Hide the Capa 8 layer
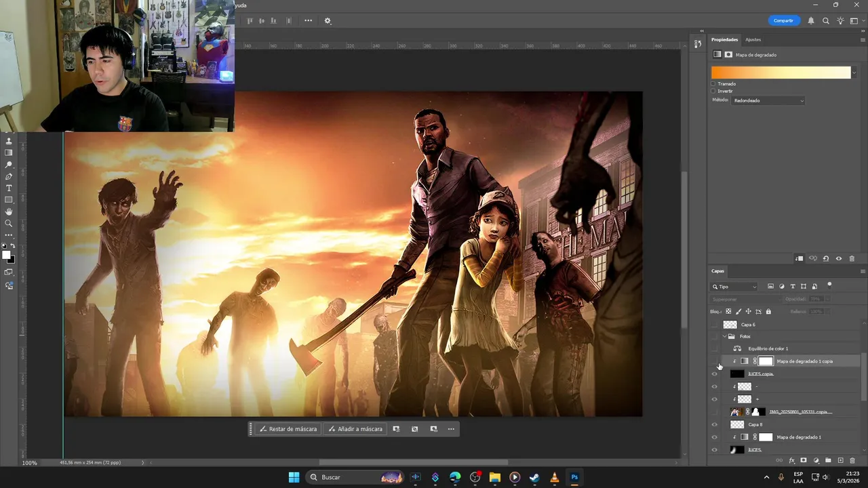 714,424
